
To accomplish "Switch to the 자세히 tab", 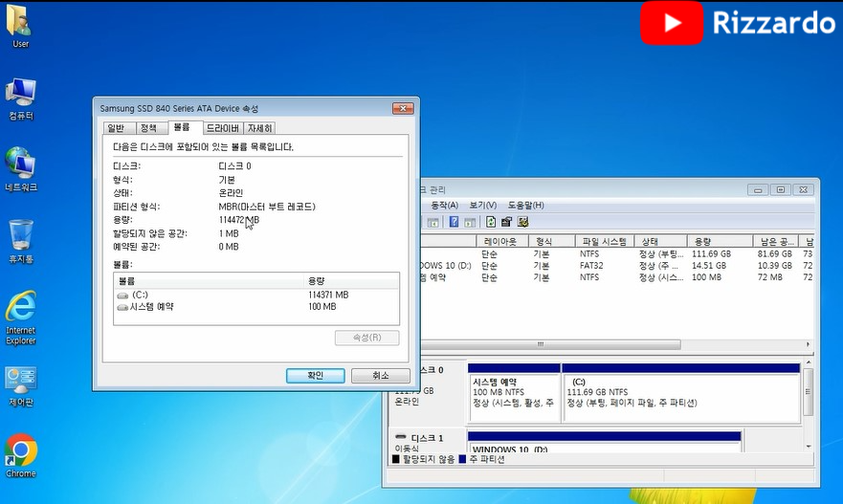I will 260,128.
